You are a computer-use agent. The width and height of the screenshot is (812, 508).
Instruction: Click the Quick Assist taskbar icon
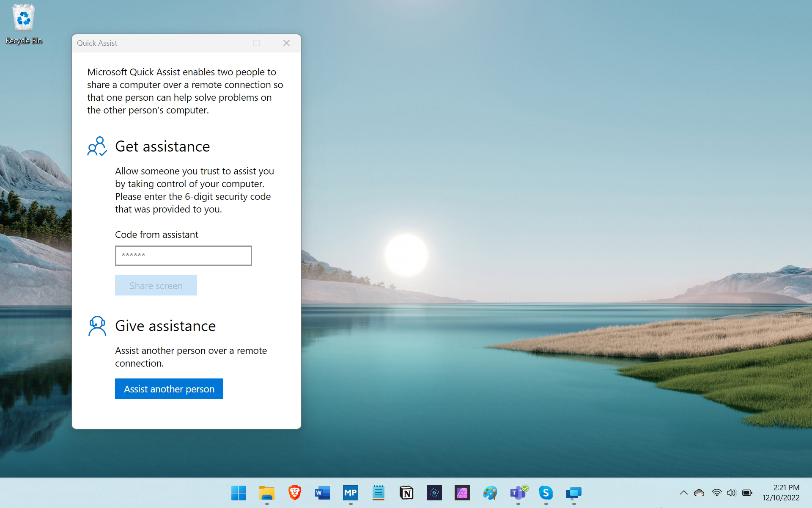(x=573, y=493)
